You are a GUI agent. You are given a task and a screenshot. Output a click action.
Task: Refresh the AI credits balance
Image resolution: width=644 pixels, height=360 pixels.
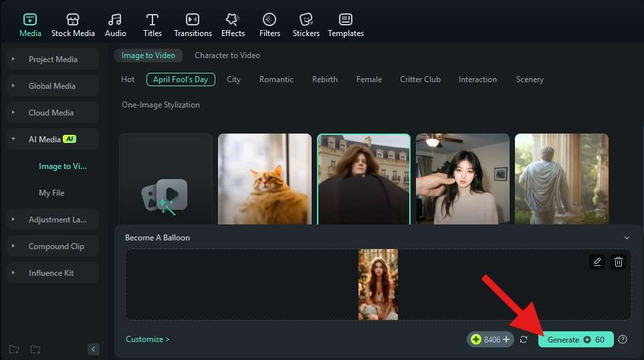(524, 339)
